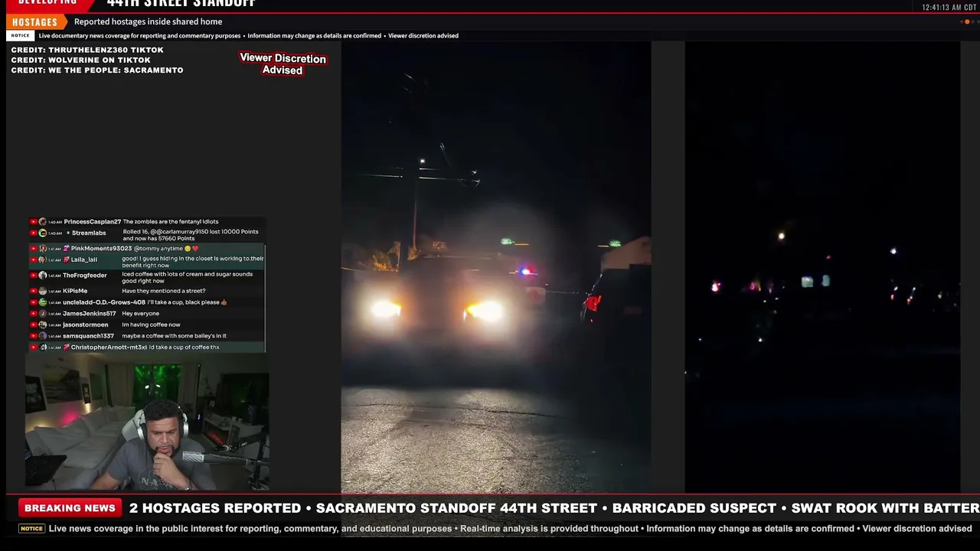Click 'The zombies are the fentanyl idiots' message

[171, 222]
